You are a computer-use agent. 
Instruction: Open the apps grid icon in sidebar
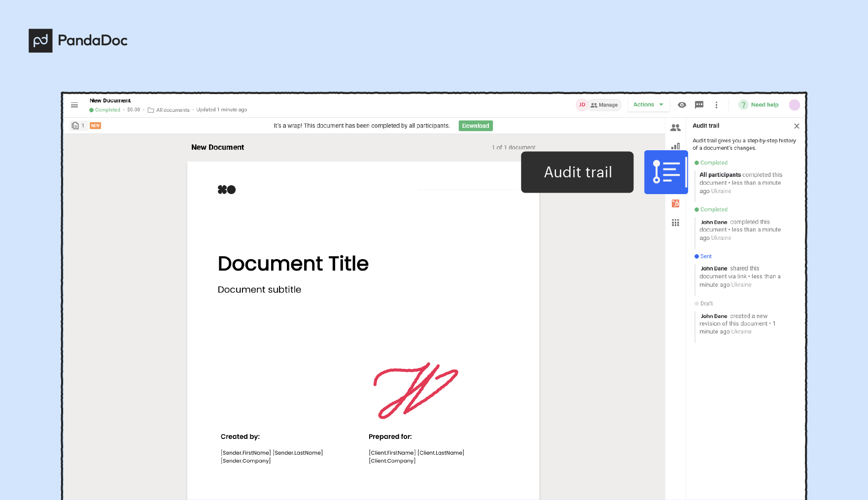[675, 223]
